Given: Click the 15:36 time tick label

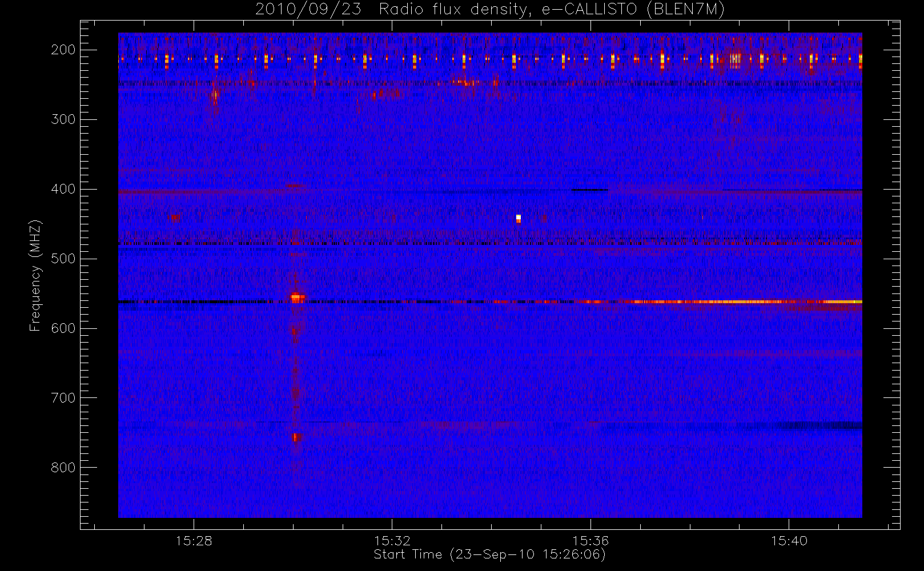Looking at the screenshot, I should pos(590,541).
